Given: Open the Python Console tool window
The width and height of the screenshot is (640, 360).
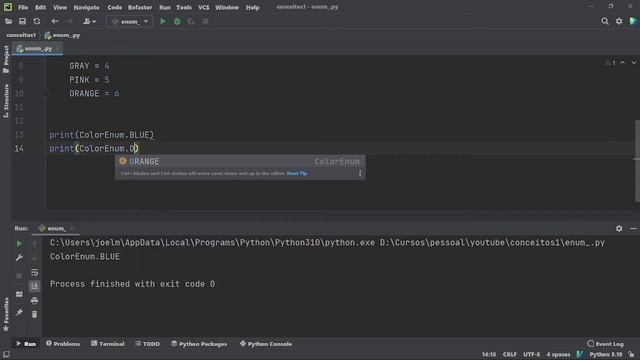Looking at the screenshot, I should click(266, 344).
